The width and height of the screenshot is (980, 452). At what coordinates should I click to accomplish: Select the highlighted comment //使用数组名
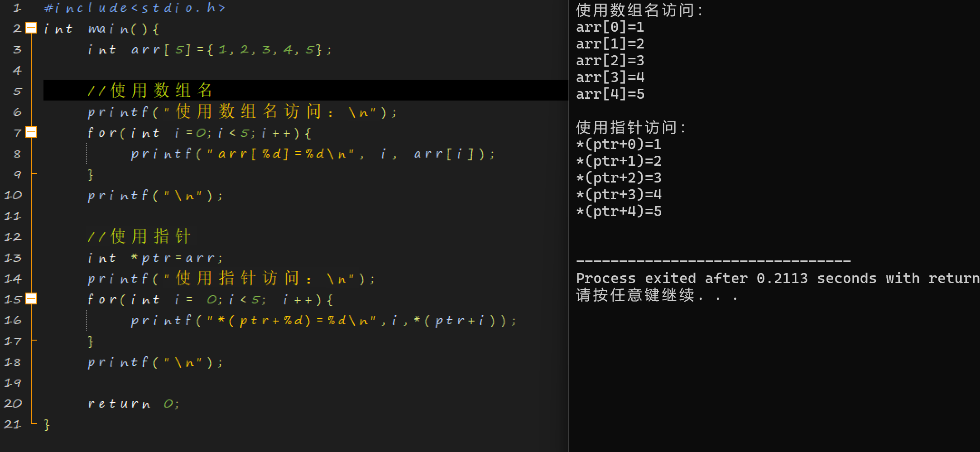point(150,91)
